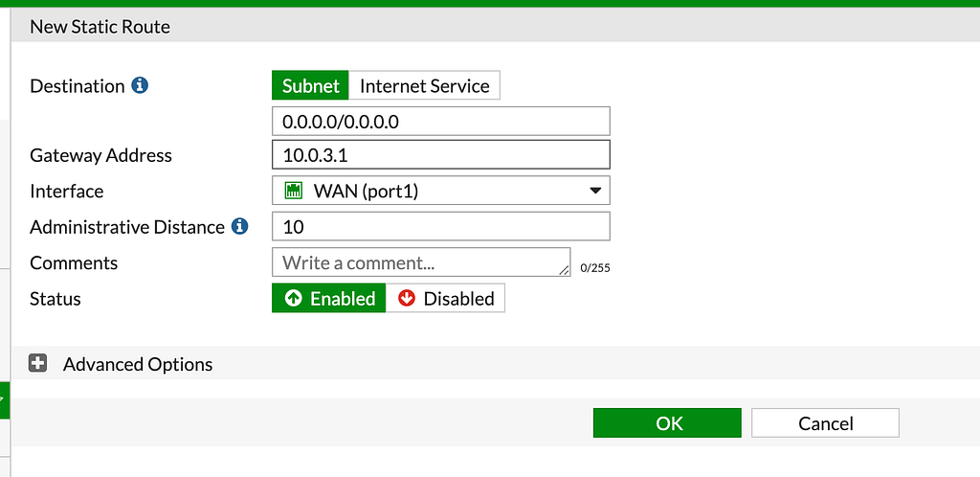Switch destination to Internet Service
Image resolution: width=980 pixels, height=477 pixels.
coord(424,85)
